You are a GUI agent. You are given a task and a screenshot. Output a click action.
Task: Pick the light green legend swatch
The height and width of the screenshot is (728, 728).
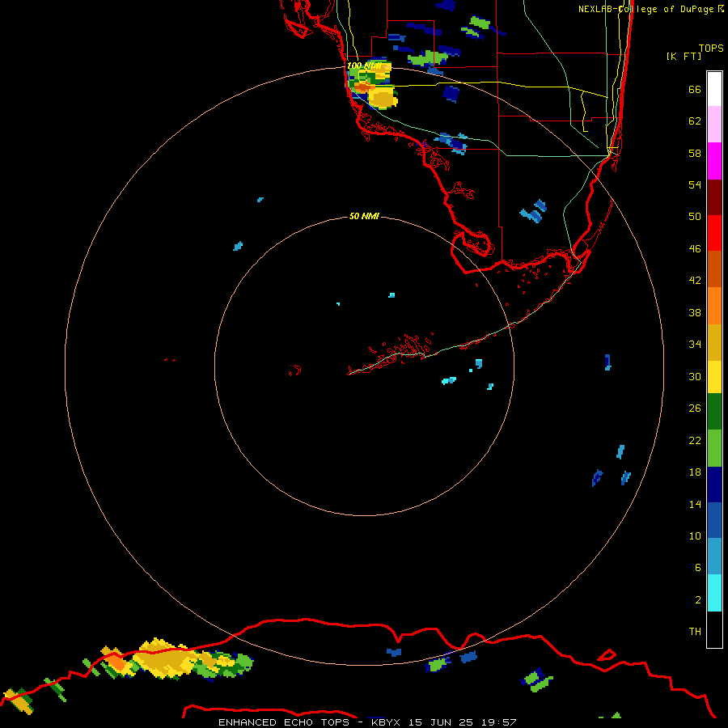714,448
